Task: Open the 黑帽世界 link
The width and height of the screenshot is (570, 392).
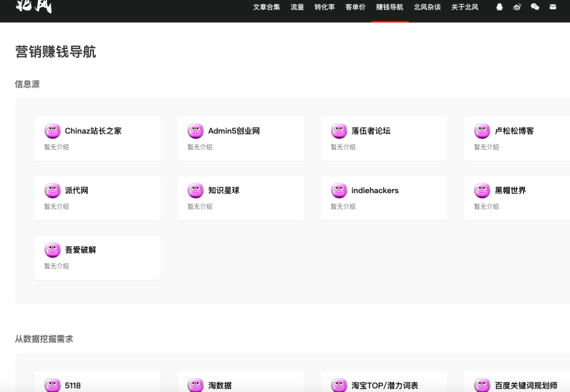Action: 510,190
